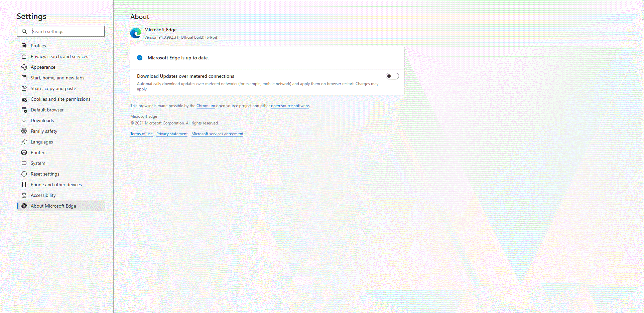Click the Start, home, new tabs icon
This screenshot has height=313, width=644.
point(24,78)
